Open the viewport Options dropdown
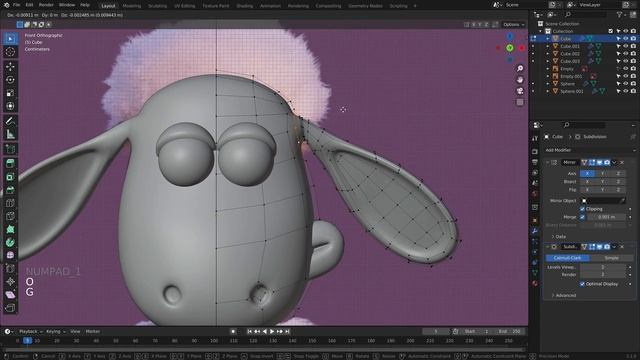640x360 pixels. pyautogui.click(x=513, y=24)
